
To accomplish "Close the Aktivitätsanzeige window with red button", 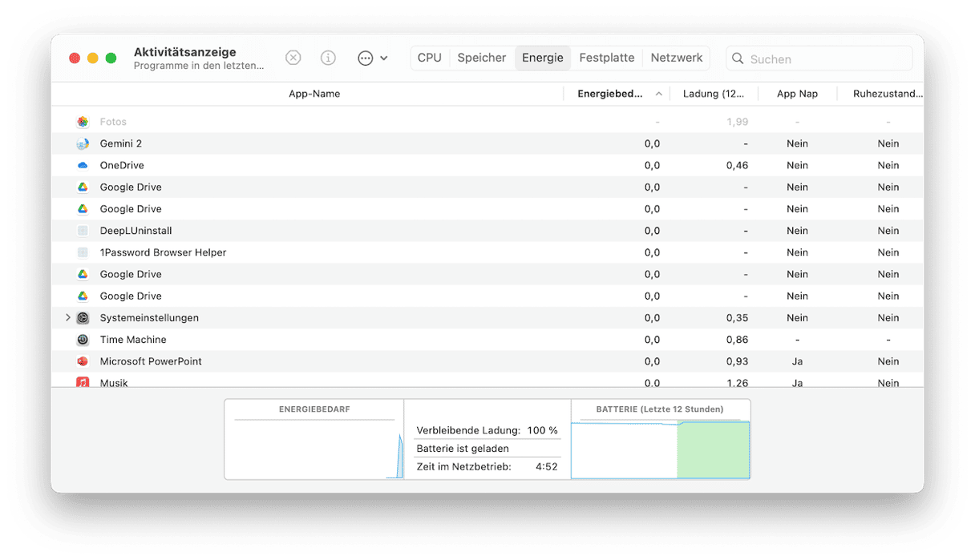I will 75,58.
